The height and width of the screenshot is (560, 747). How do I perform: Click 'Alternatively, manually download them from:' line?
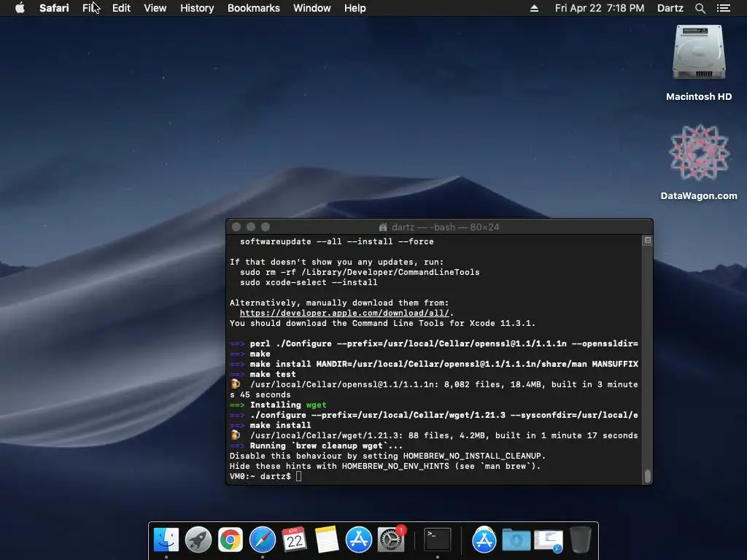coord(339,303)
